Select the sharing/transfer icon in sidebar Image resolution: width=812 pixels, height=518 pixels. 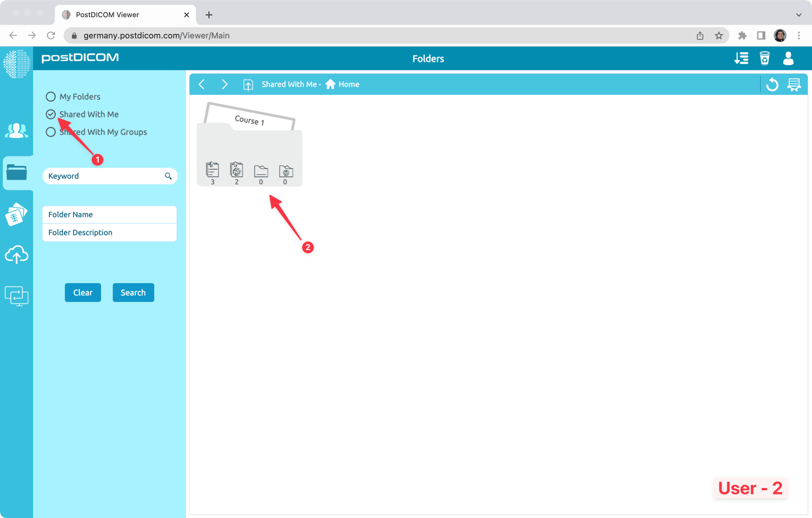click(16, 295)
